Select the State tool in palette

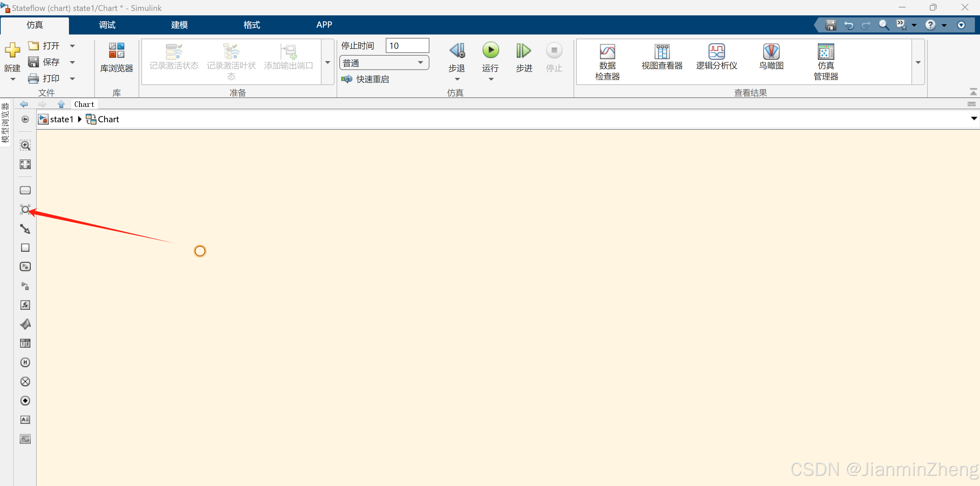(x=25, y=190)
